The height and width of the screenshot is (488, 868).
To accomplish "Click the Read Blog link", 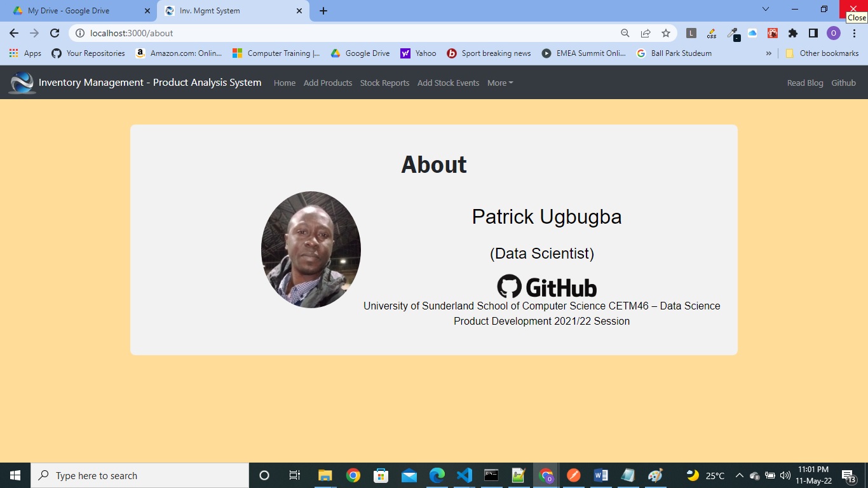I will point(805,83).
